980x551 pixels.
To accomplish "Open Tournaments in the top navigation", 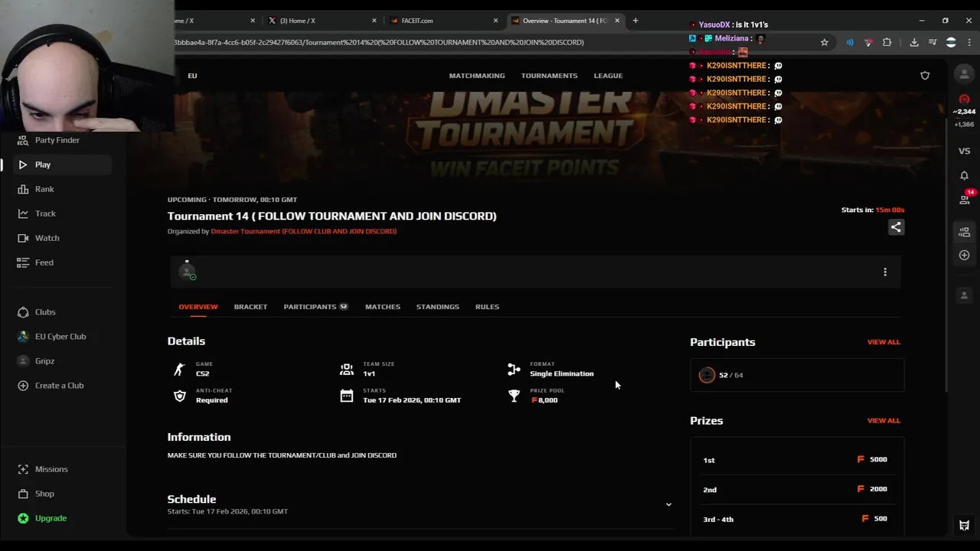I will [549, 76].
